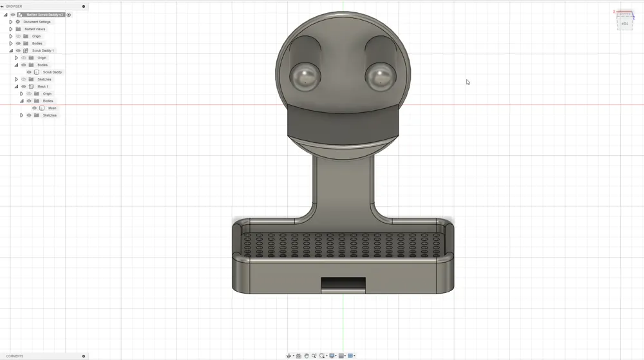Click the Zoom Window magnifier icon
Screen dimensions: 644x360
click(x=322, y=356)
